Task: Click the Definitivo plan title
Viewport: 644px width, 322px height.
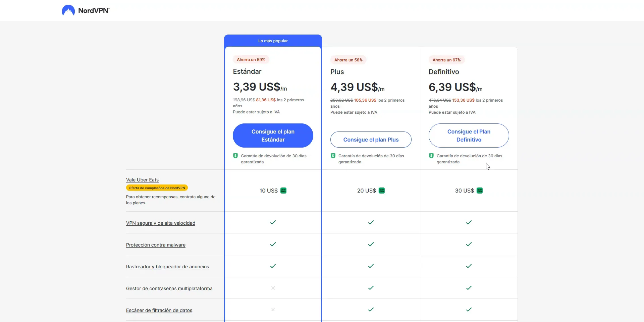Action: pyautogui.click(x=444, y=72)
